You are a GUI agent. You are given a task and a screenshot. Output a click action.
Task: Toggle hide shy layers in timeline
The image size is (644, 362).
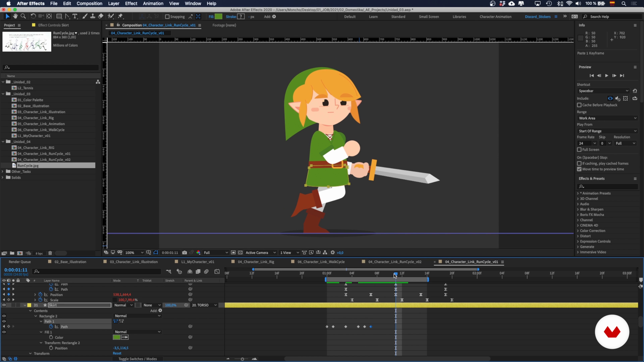190,271
